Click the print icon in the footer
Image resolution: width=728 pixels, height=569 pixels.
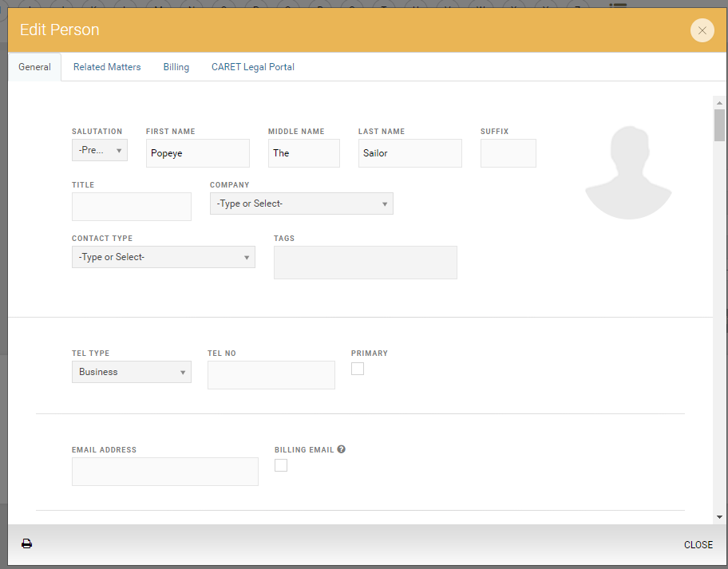(x=27, y=543)
